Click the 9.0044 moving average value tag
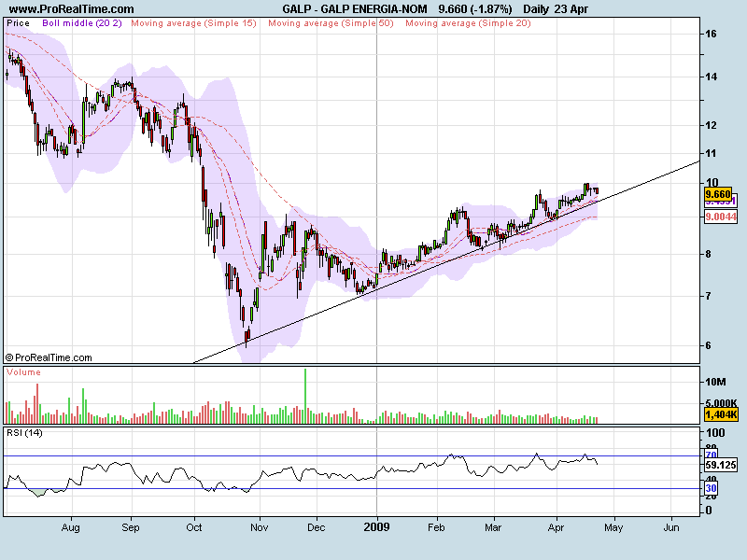The height and width of the screenshot is (560, 747). point(721,217)
